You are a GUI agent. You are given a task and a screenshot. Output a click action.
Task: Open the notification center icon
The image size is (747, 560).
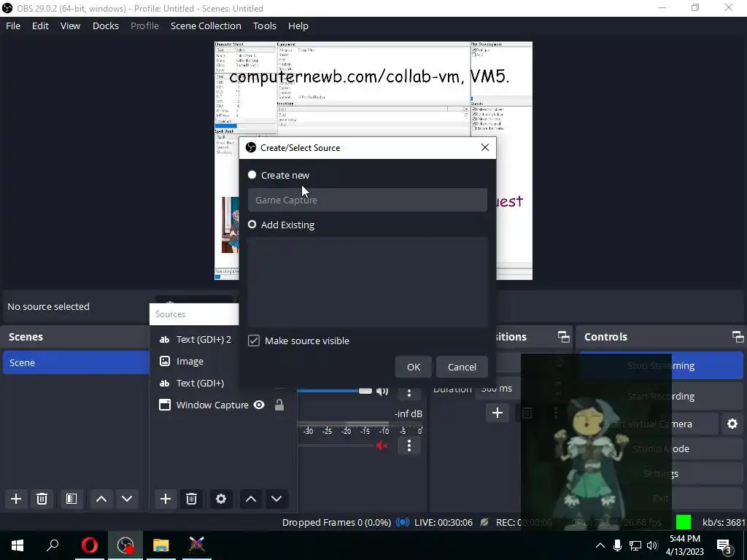point(724,545)
